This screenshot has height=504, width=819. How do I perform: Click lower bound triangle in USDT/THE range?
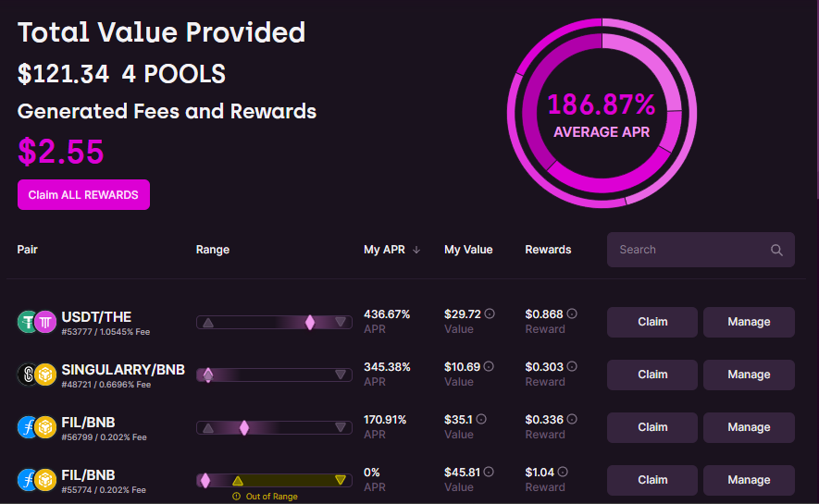tap(208, 323)
